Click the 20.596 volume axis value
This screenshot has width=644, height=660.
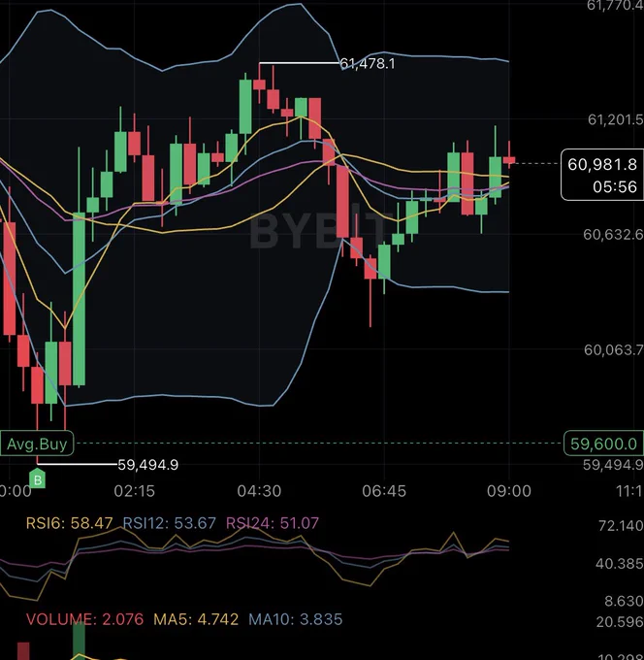[620, 622]
